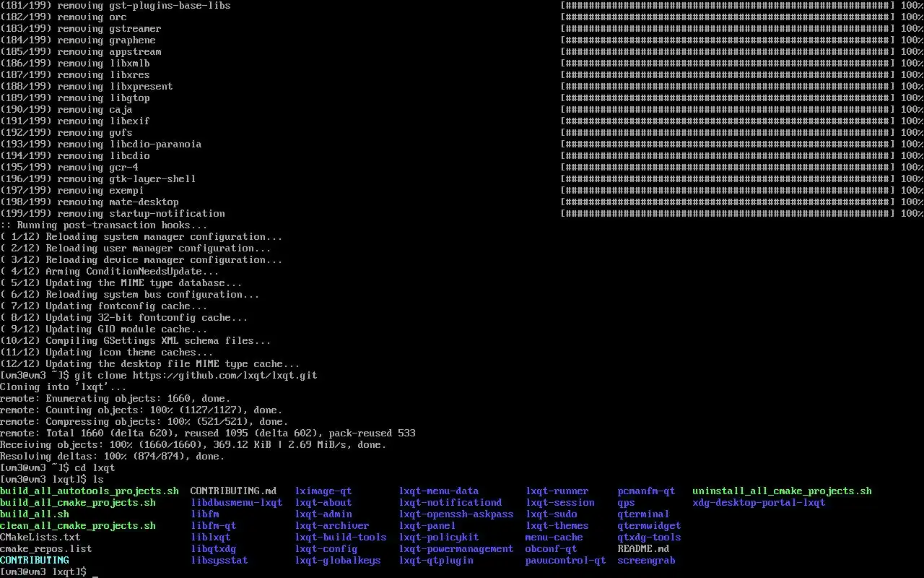
Task: Click the qps directory entry
Action: (x=627, y=503)
